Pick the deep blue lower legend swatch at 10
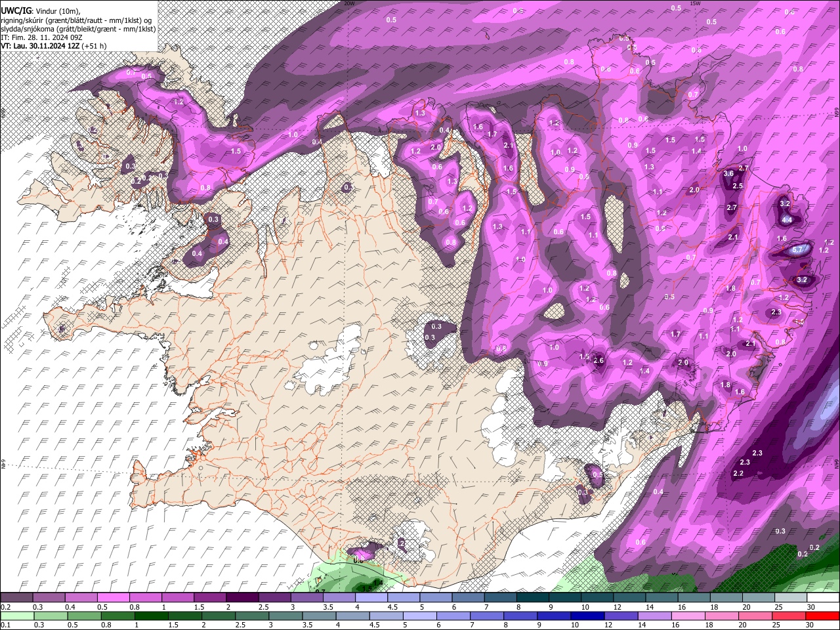 pyautogui.click(x=587, y=616)
